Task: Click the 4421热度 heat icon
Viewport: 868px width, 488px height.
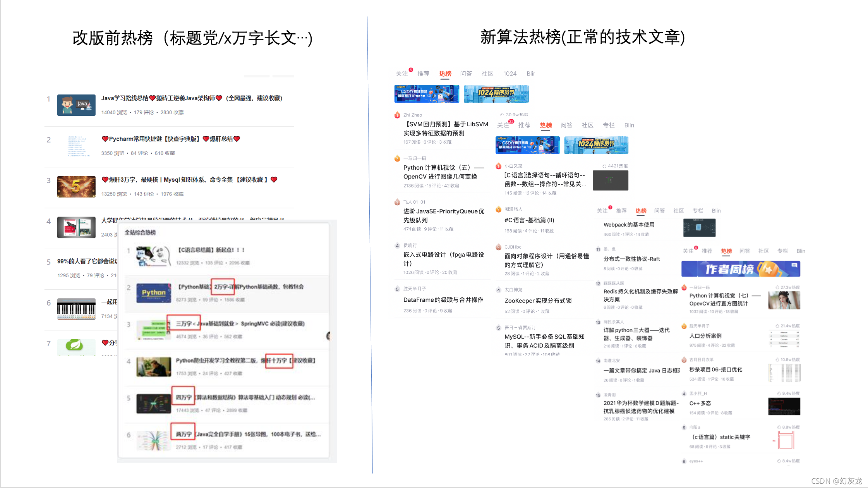Action: pyautogui.click(x=604, y=166)
